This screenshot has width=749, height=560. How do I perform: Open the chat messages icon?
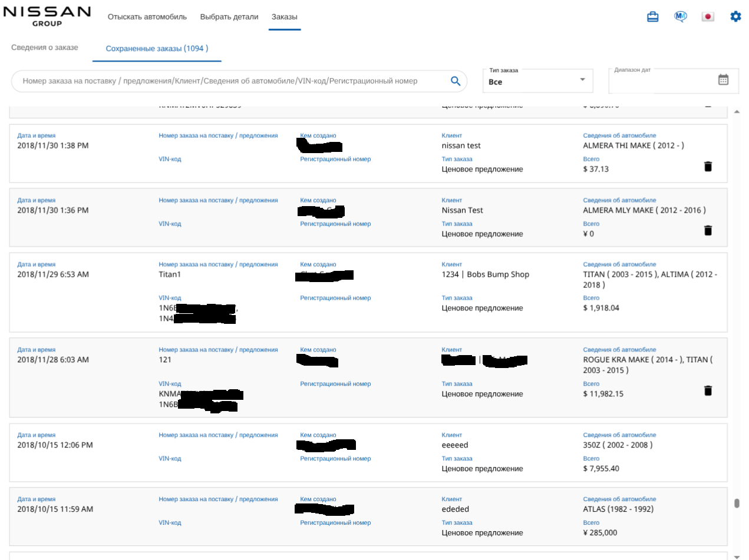[x=681, y=16]
